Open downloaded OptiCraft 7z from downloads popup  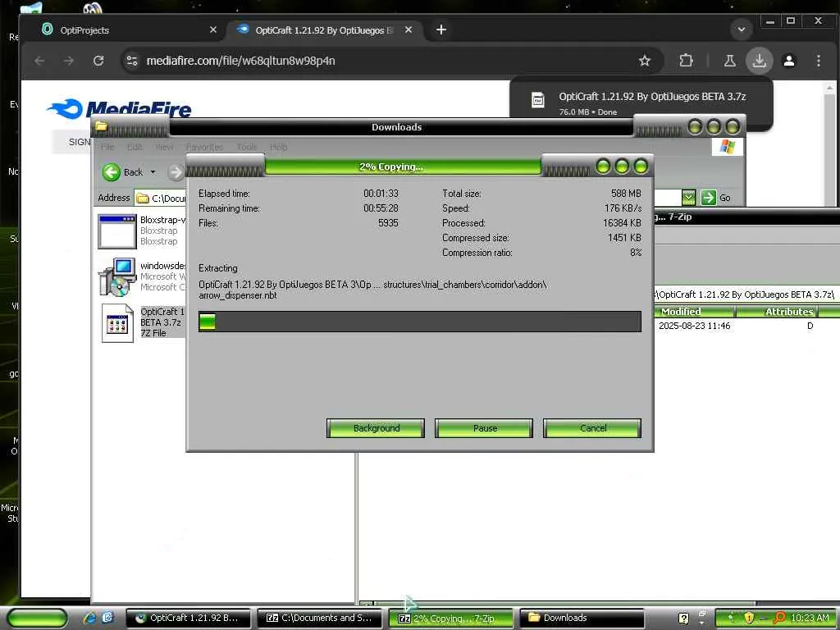point(652,97)
